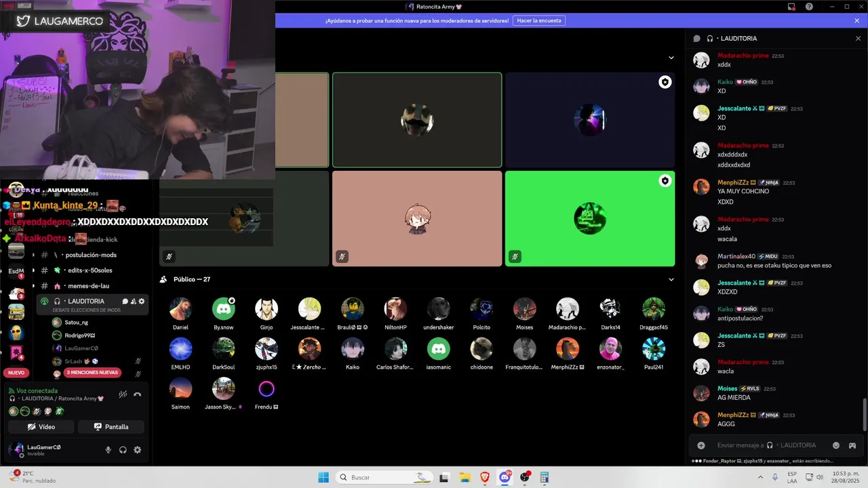Click the NUEVO server indicator pill
The width and height of the screenshot is (868, 488).
[16, 373]
